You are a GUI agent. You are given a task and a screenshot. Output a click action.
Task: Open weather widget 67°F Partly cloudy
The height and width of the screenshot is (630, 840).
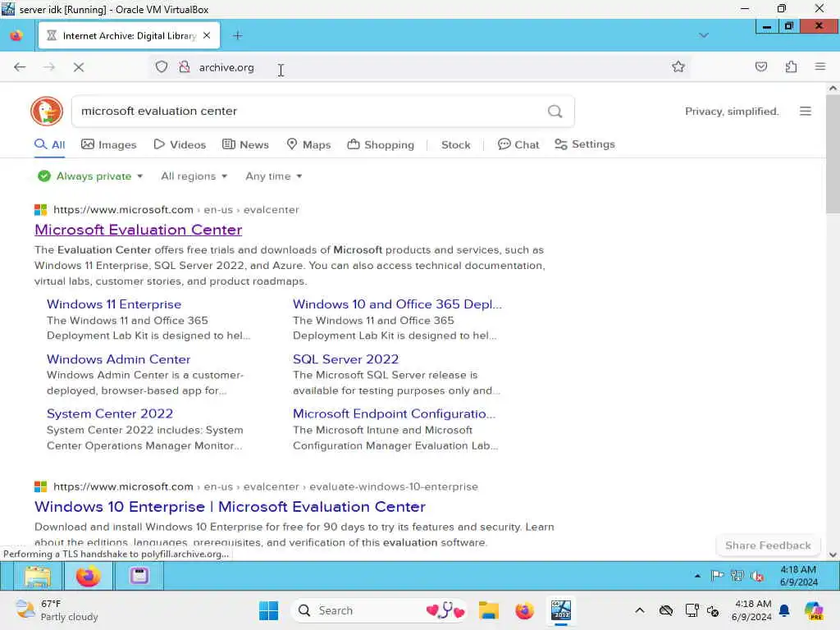point(57,610)
